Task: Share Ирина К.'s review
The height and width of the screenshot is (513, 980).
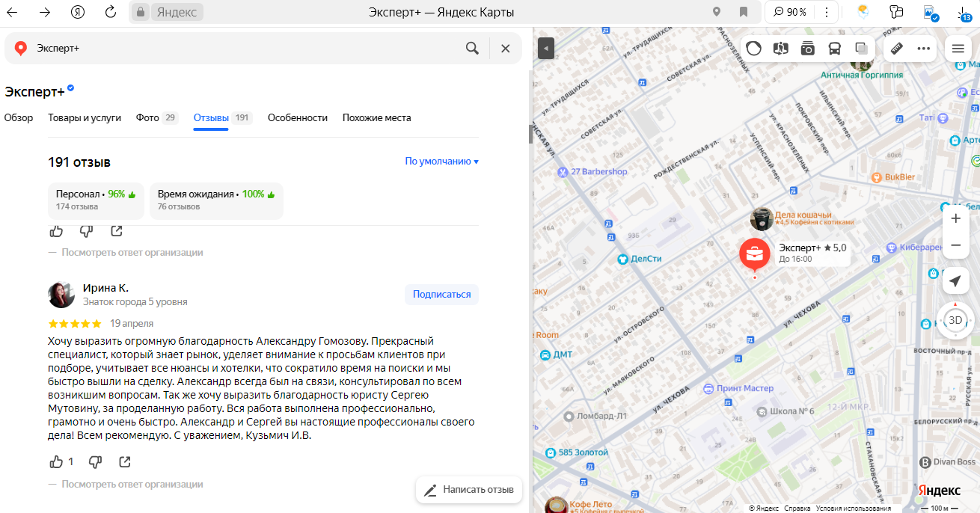Action: (x=125, y=462)
